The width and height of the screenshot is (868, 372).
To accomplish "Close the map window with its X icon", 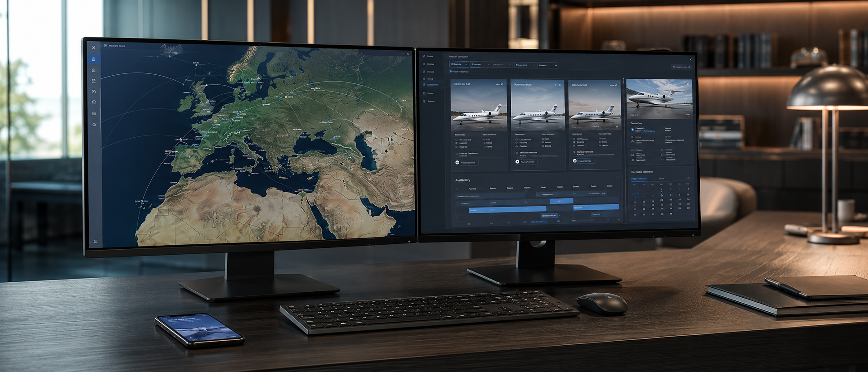I will [408, 54].
